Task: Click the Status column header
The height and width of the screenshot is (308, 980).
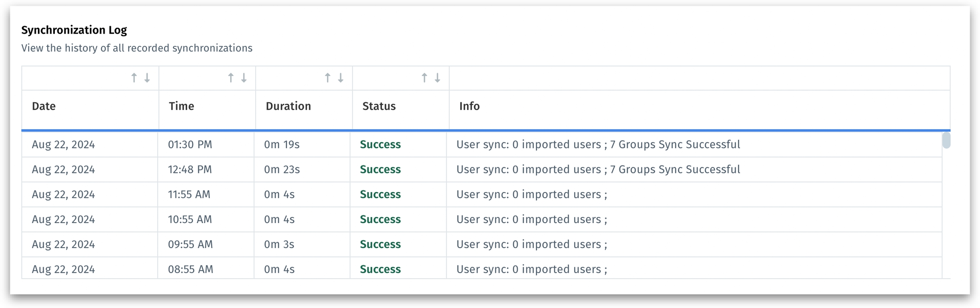Action: tap(379, 106)
